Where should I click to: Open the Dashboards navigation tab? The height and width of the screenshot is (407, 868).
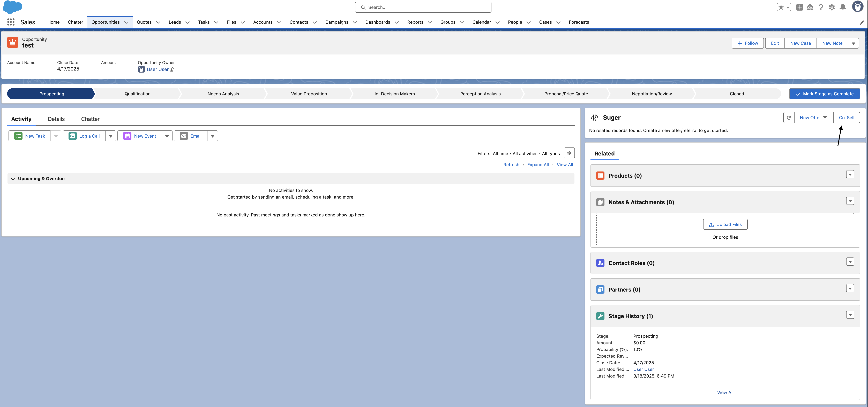[x=377, y=22]
